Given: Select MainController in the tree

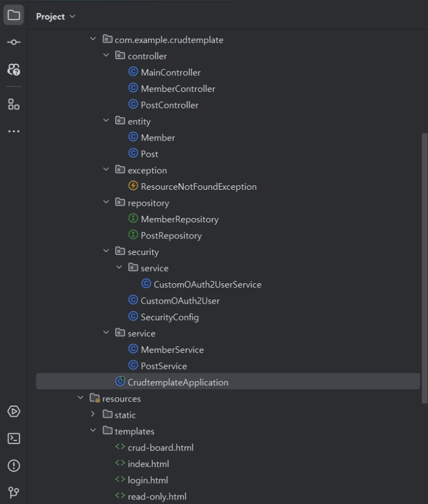Looking at the screenshot, I should [x=171, y=72].
